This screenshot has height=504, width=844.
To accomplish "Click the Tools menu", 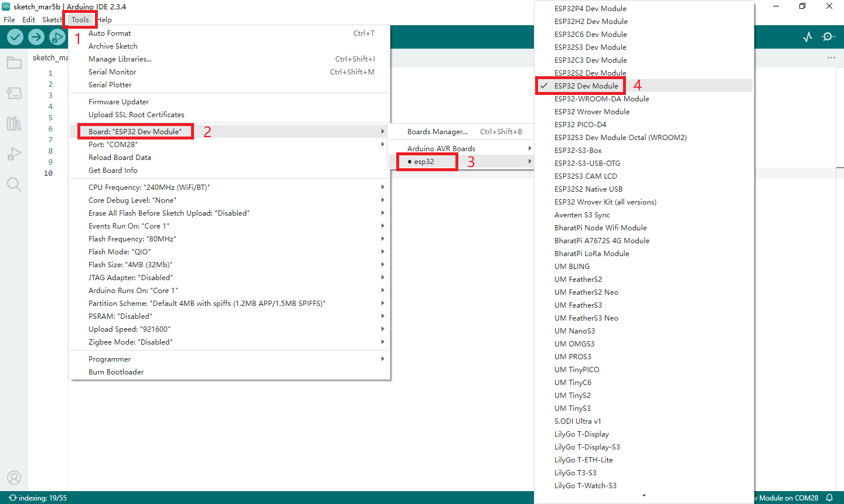I will click(80, 19).
